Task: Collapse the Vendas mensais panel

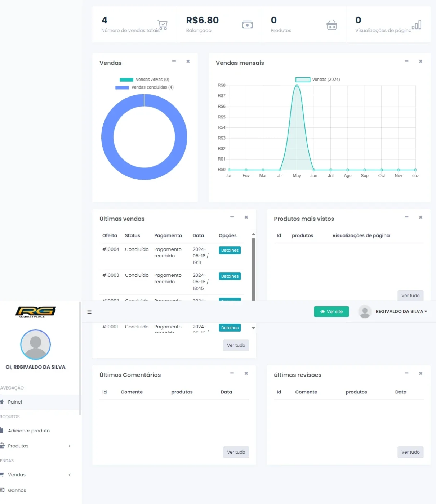Action: [406, 61]
